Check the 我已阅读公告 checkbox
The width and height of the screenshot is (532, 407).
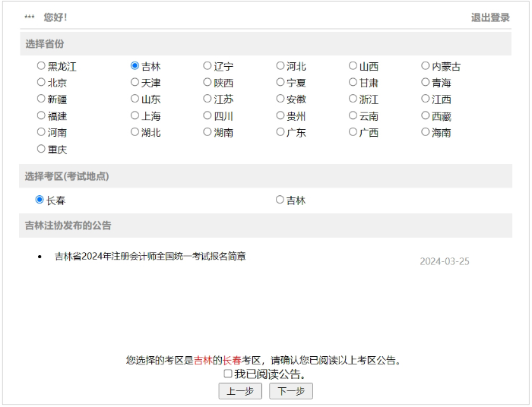click(228, 374)
